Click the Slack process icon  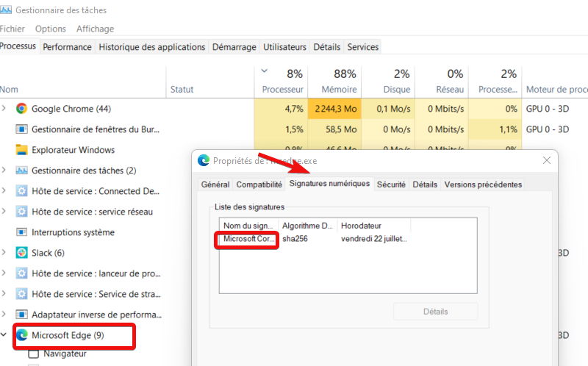point(21,253)
